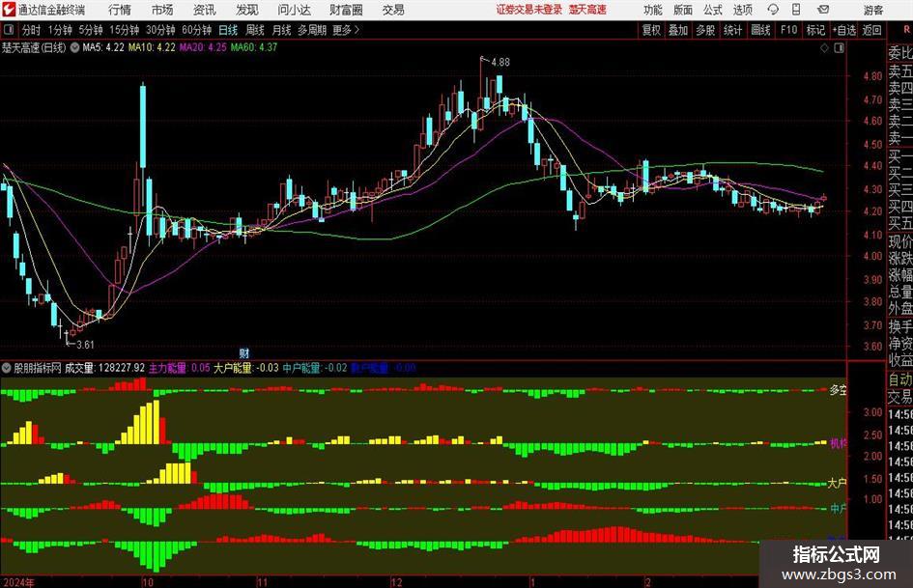Click the red R icon at top right
Image resolution: width=913 pixels, height=588 pixels.
click(906, 30)
